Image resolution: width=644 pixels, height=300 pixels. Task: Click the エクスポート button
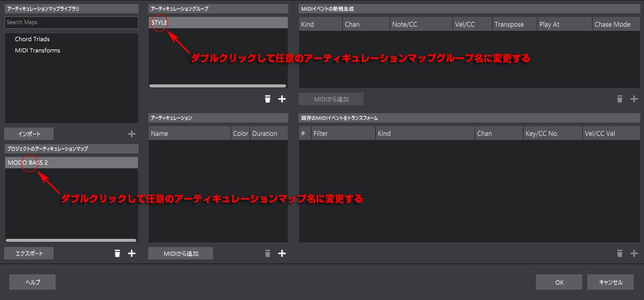[29, 253]
